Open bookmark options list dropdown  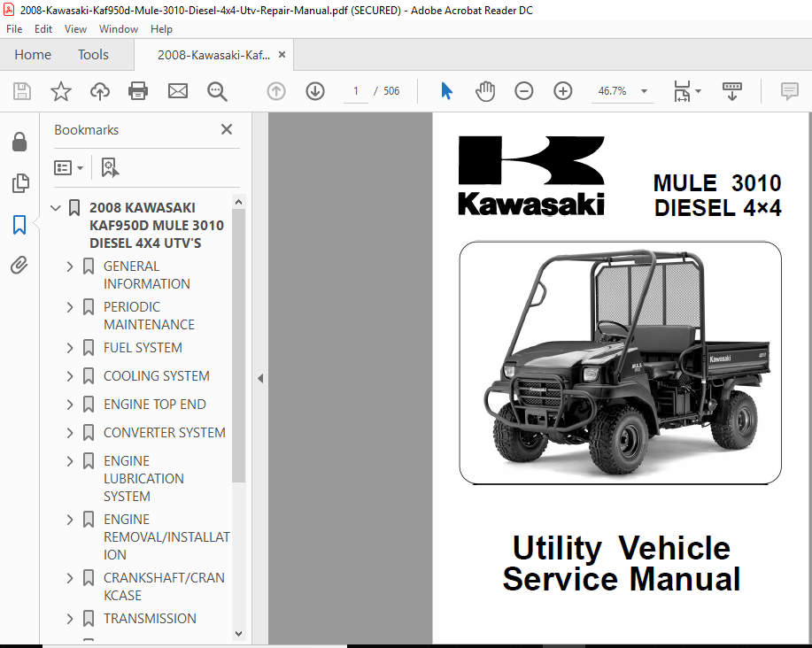(68, 167)
